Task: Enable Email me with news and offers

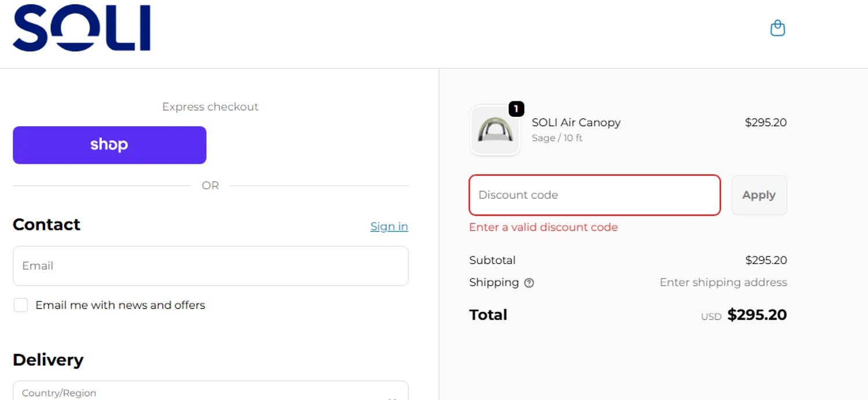Action: click(21, 305)
